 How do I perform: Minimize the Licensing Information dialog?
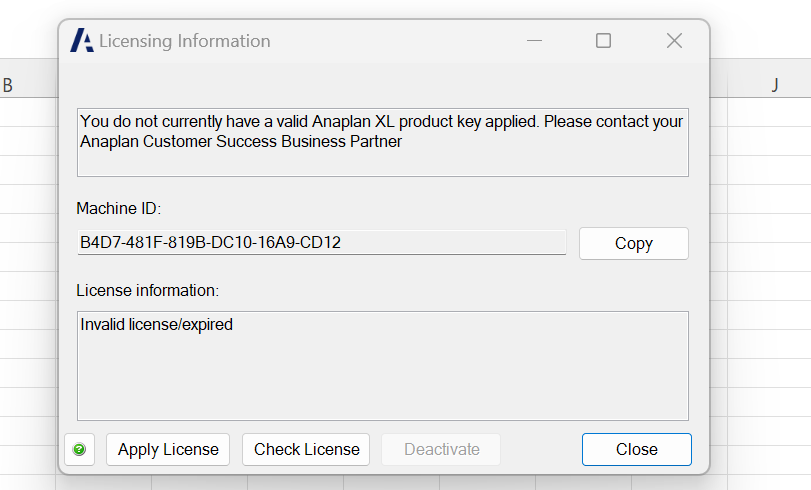tap(533, 41)
